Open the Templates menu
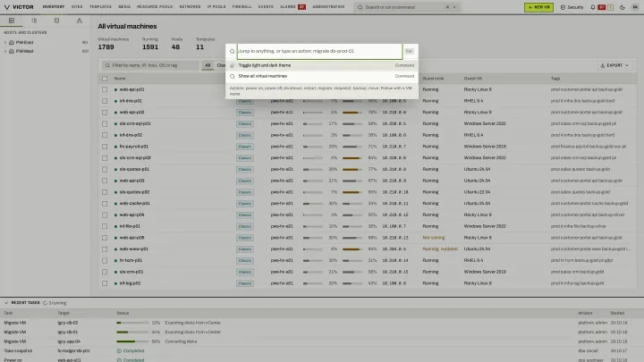 click(x=100, y=7)
